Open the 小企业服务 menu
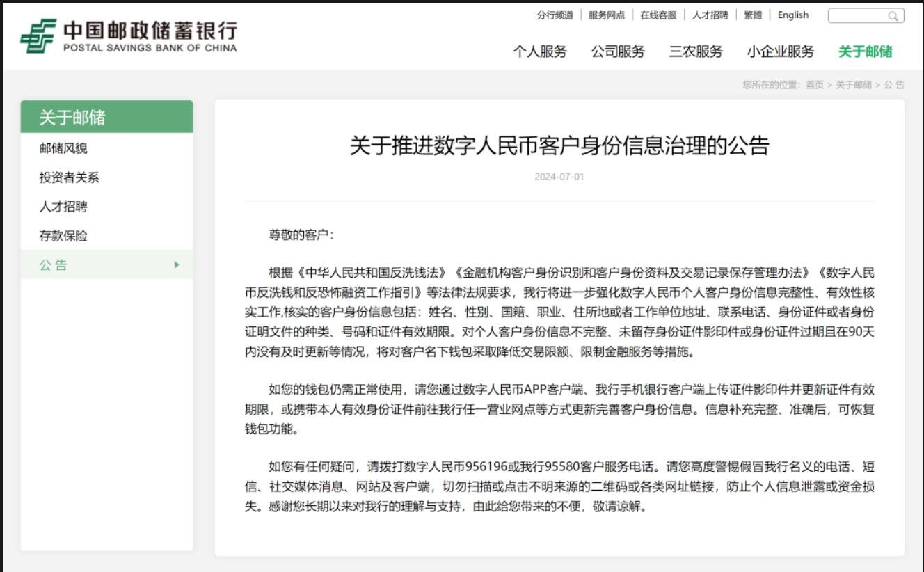Screen dimensions: 924x572 click(x=780, y=51)
